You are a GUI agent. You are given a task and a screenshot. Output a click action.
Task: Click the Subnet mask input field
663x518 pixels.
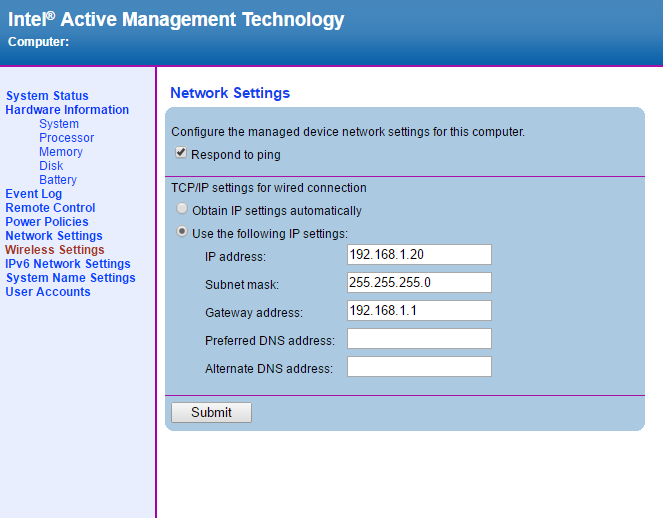click(419, 283)
